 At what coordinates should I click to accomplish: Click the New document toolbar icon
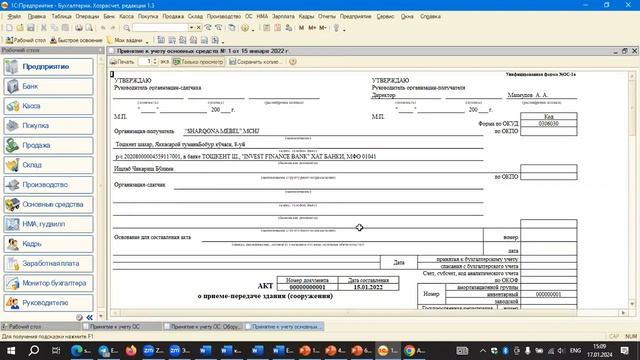[9, 28]
